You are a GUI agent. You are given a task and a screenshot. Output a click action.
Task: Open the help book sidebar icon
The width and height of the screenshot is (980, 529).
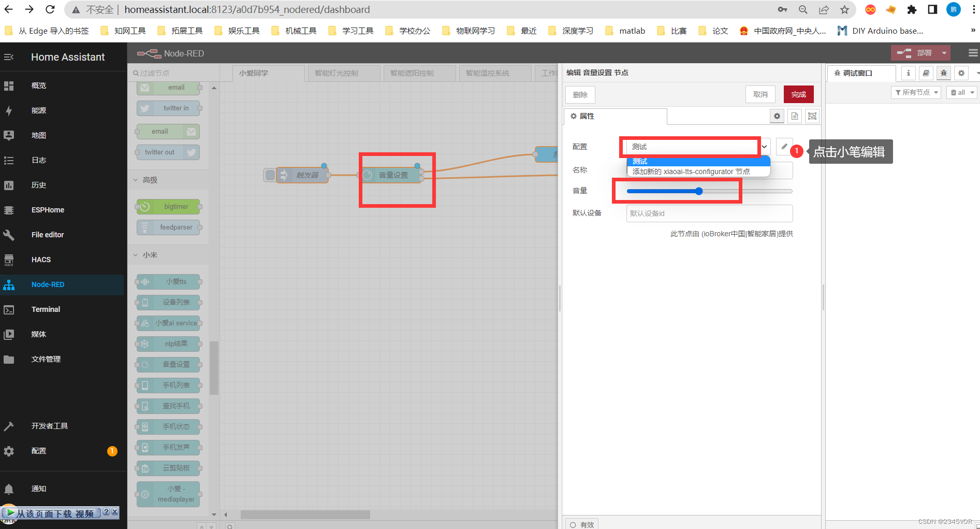click(x=926, y=73)
